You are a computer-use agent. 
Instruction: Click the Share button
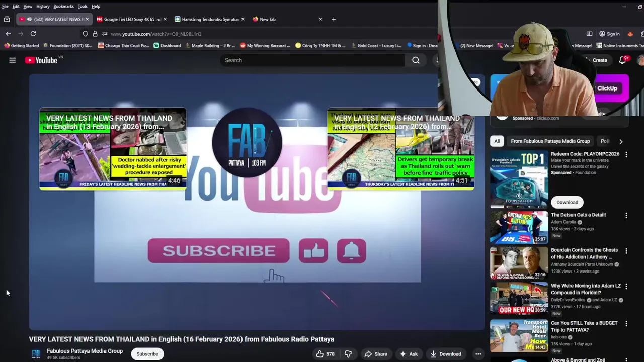click(376, 354)
